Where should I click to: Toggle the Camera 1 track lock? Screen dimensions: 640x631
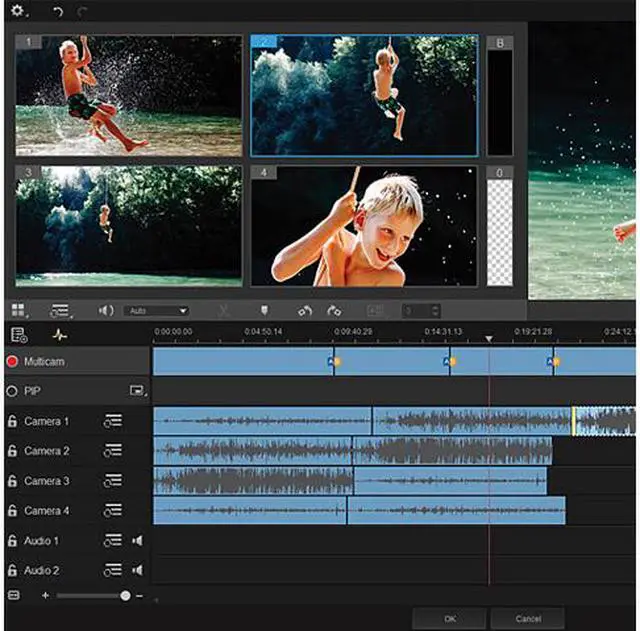(13, 421)
